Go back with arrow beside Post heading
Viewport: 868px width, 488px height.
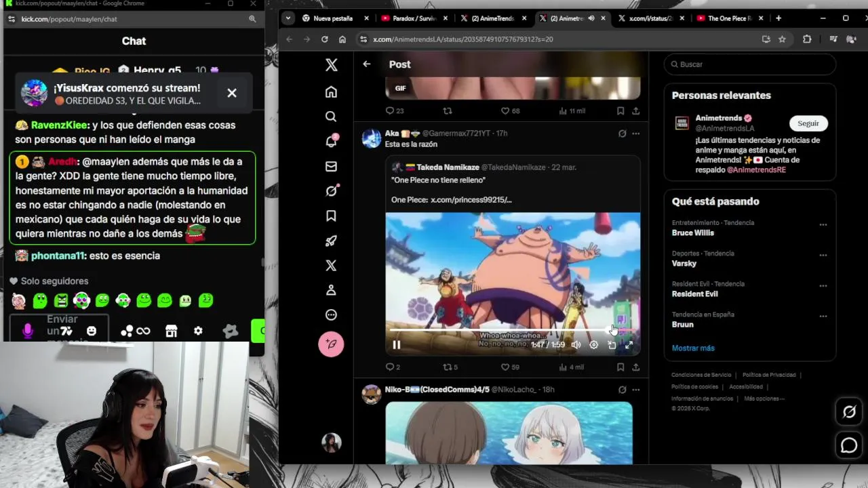tap(366, 64)
